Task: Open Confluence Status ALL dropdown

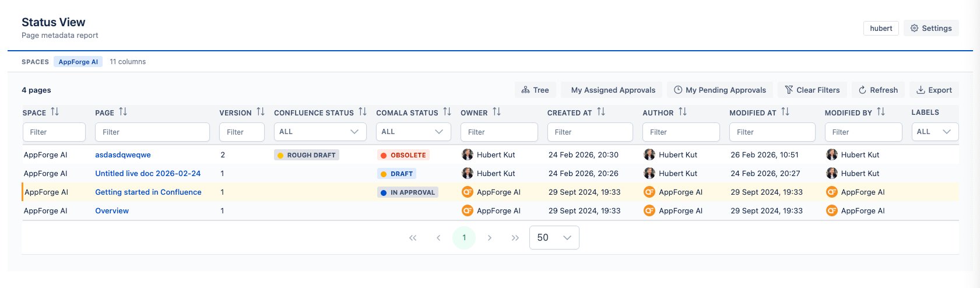Action: point(320,132)
